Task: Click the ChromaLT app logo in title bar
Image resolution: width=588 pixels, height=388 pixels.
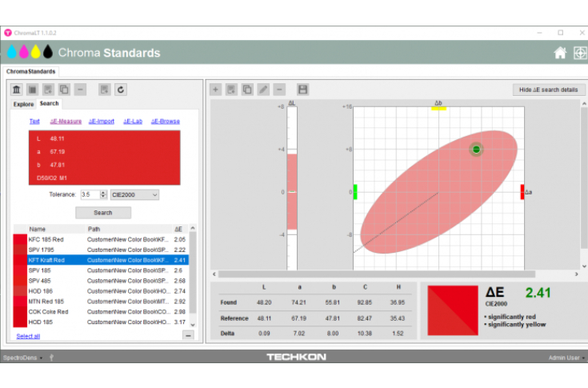Action: click(x=7, y=33)
